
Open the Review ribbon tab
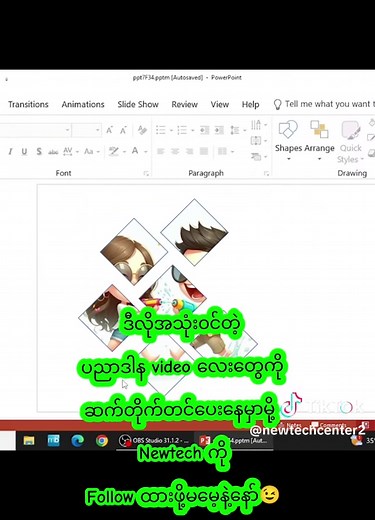(x=185, y=104)
